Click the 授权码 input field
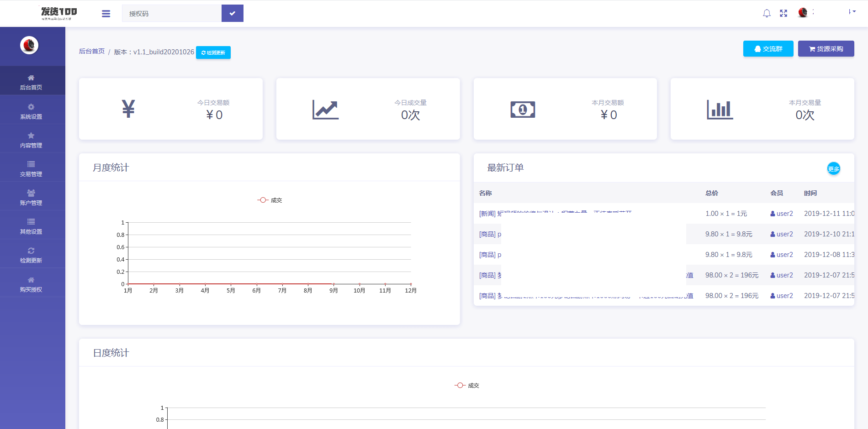 172,14
